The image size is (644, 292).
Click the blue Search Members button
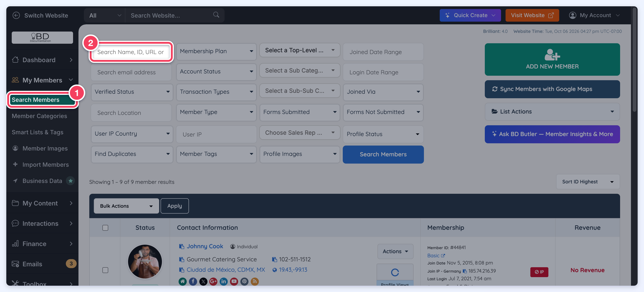click(x=383, y=154)
